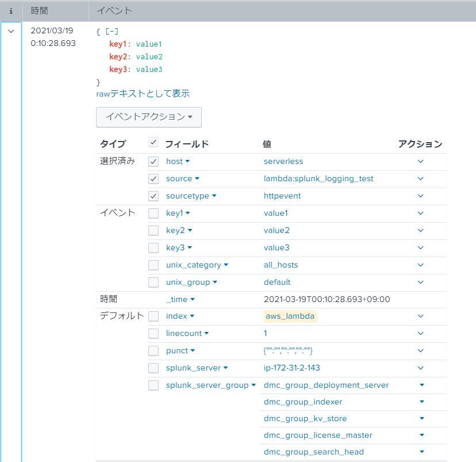The image size is (476, 462).
Task: Toggle the select-all fields checkbox
Action: [153, 142]
